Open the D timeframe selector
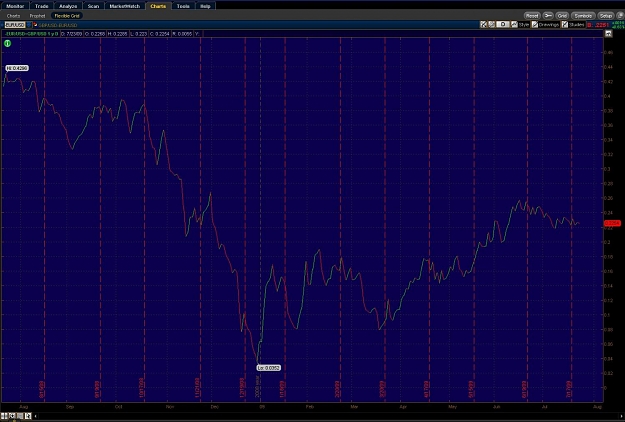This screenshot has width=625, height=422. 503,25
